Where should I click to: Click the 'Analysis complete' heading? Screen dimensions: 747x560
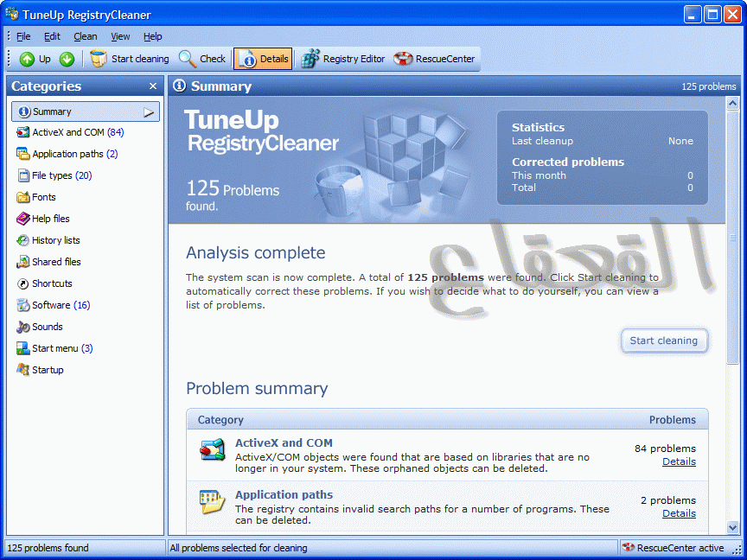pos(255,253)
